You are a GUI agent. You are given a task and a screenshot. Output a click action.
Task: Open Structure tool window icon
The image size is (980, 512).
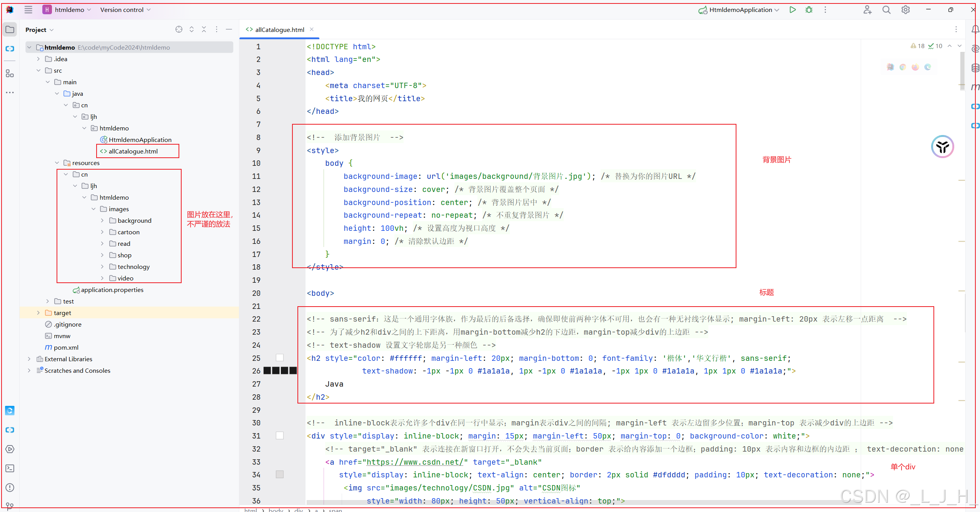10,73
